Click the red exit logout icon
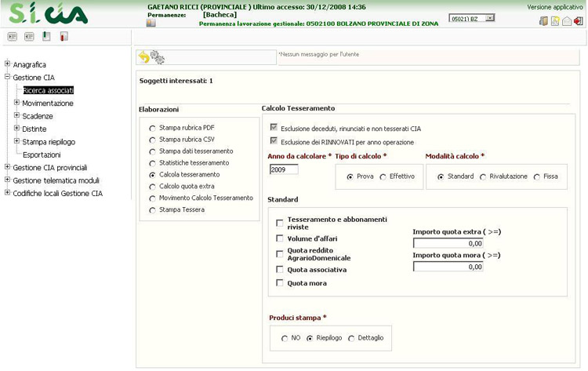 579,21
